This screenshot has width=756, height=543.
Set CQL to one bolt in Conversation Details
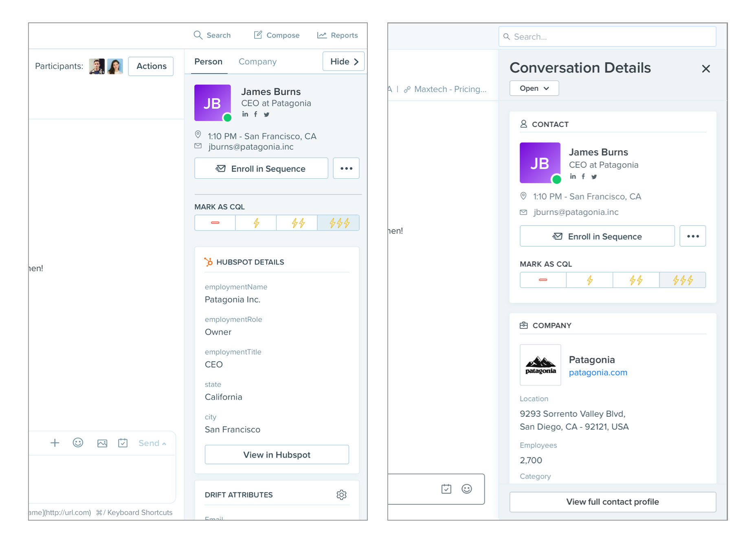point(590,280)
